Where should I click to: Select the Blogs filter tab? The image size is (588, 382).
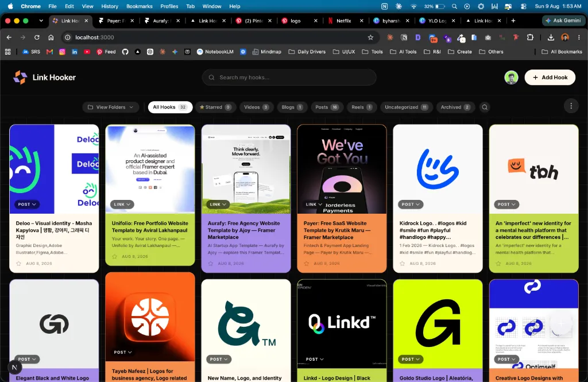tap(292, 107)
